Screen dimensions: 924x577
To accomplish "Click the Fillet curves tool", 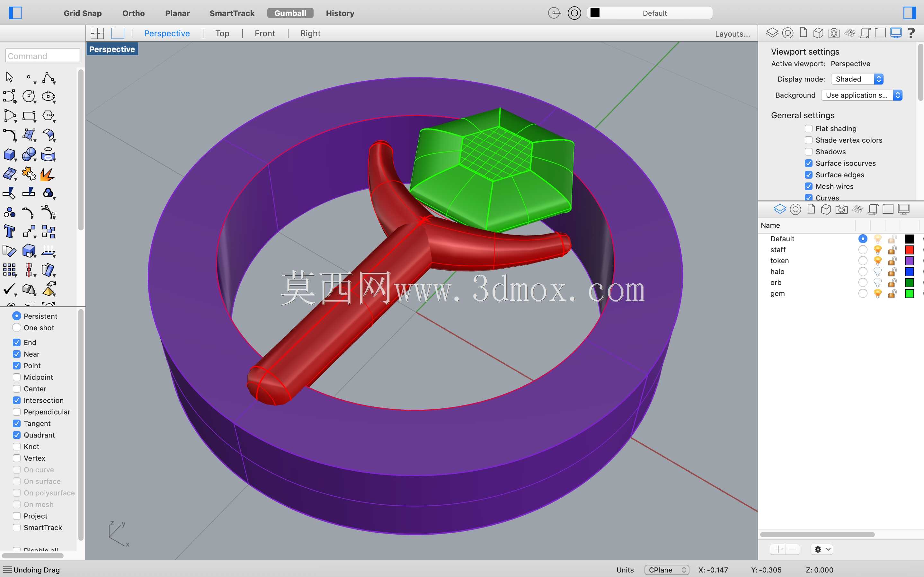I will [10, 135].
